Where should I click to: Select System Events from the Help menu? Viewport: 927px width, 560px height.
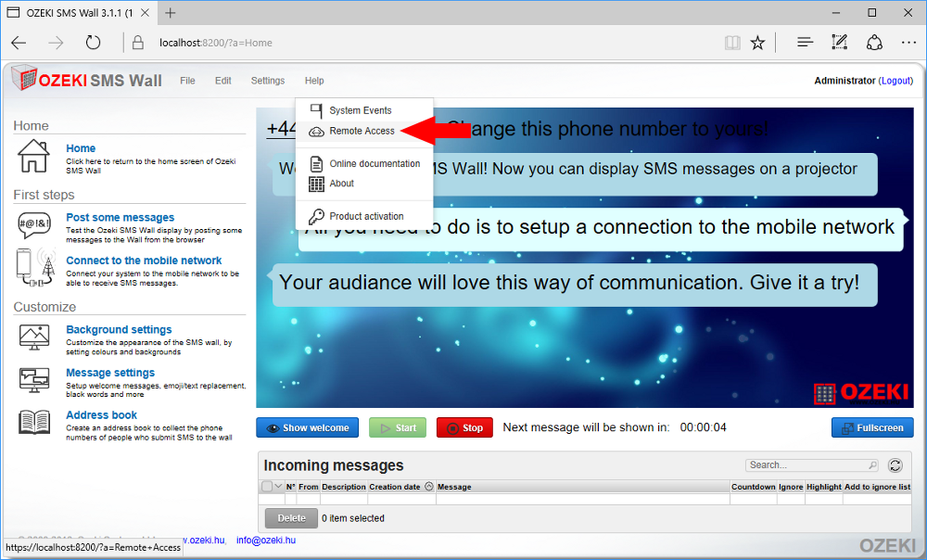[364, 110]
